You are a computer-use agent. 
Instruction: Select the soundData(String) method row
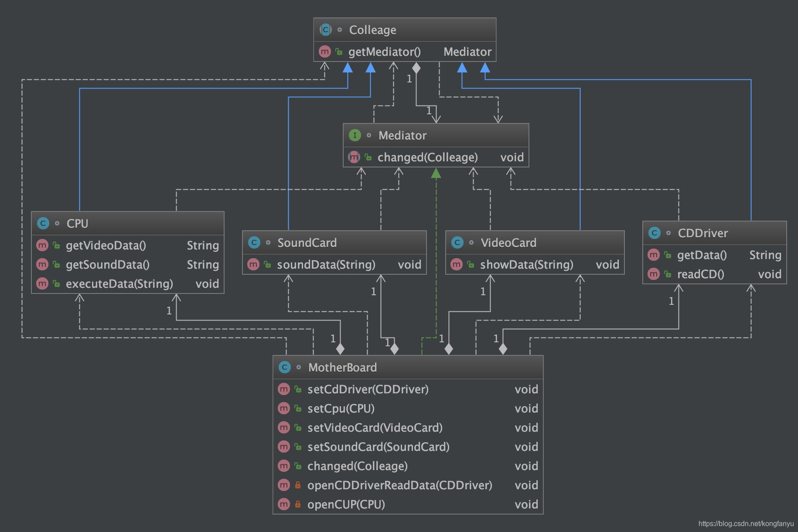click(x=334, y=264)
